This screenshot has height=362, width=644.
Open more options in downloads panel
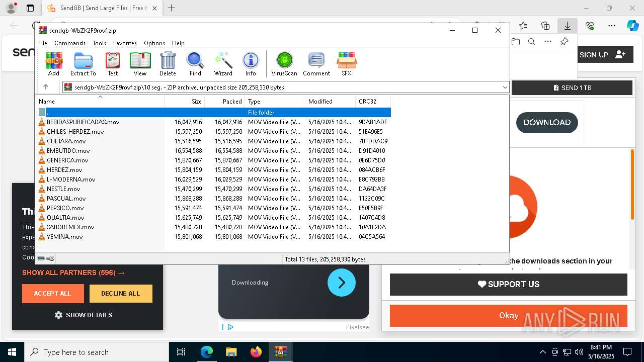pos(548,42)
